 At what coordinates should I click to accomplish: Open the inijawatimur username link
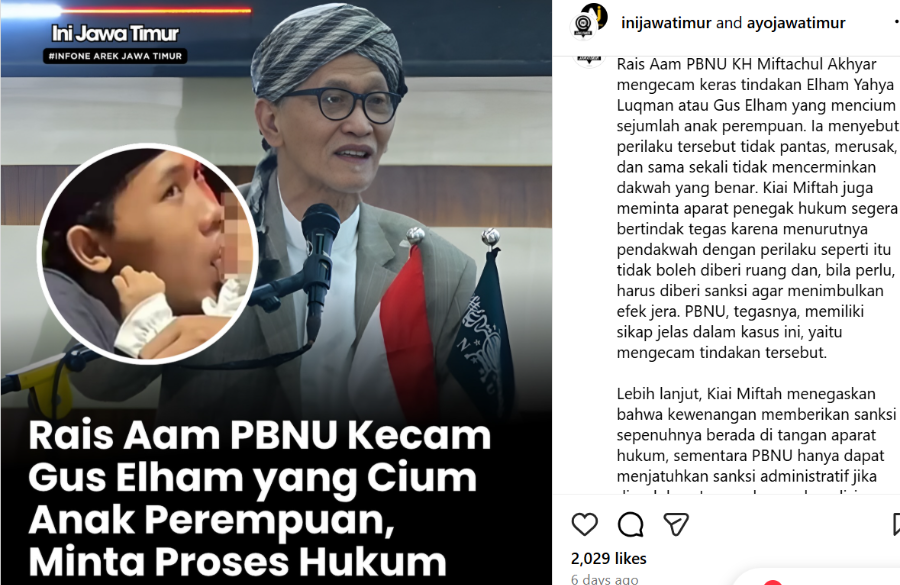666,23
